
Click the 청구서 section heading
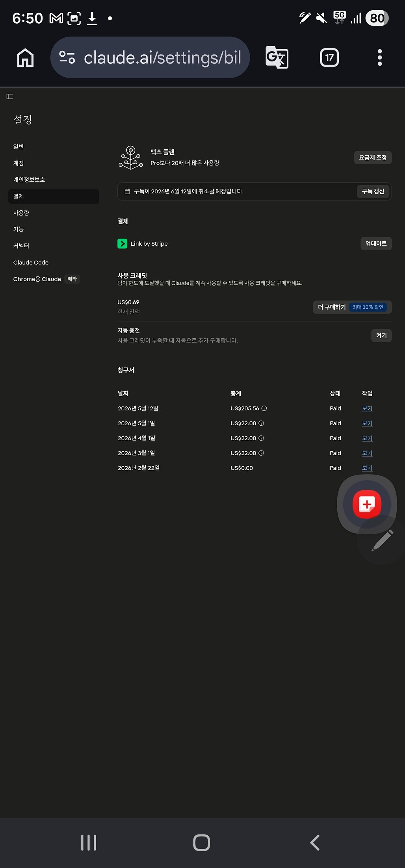coord(126,370)
